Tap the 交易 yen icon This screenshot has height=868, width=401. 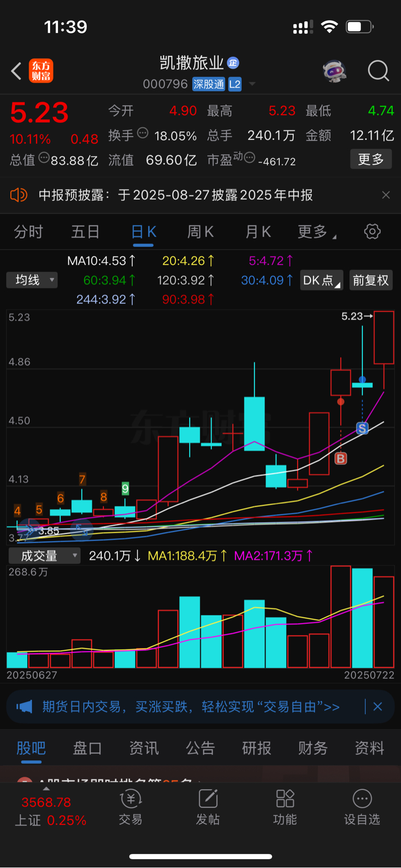click(131, 799)
